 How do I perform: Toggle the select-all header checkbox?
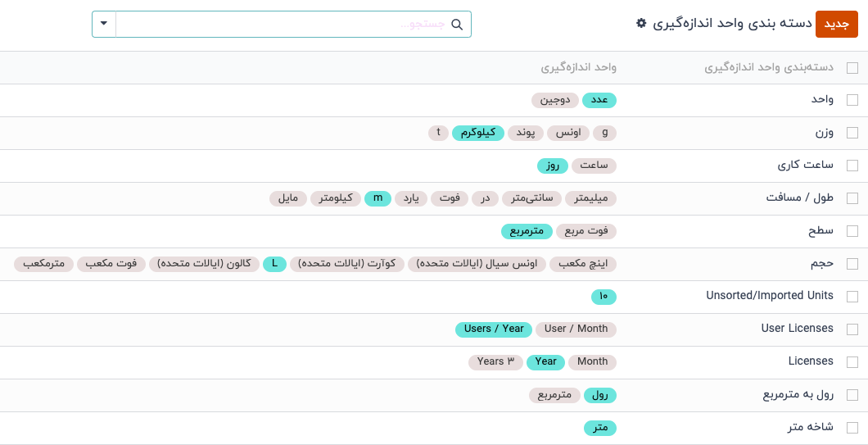point(852,68)
